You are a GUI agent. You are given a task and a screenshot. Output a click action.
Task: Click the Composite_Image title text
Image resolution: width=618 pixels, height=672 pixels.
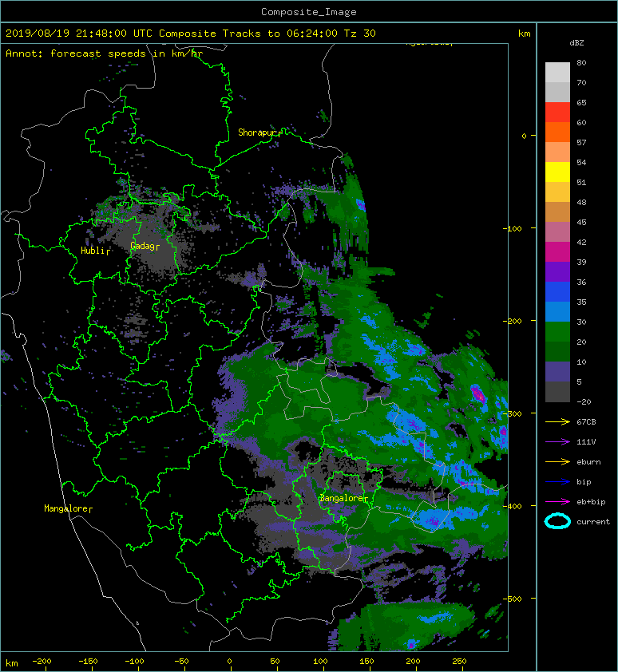tap(309, 12)
